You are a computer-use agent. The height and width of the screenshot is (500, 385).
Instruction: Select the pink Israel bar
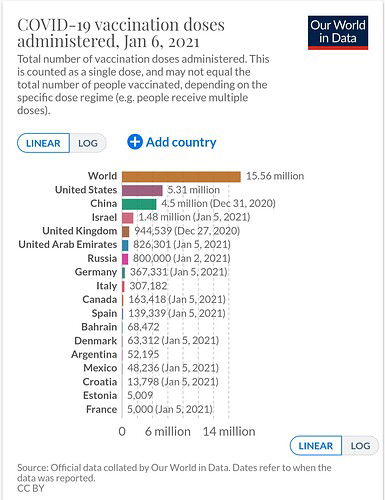pos(128,218)
